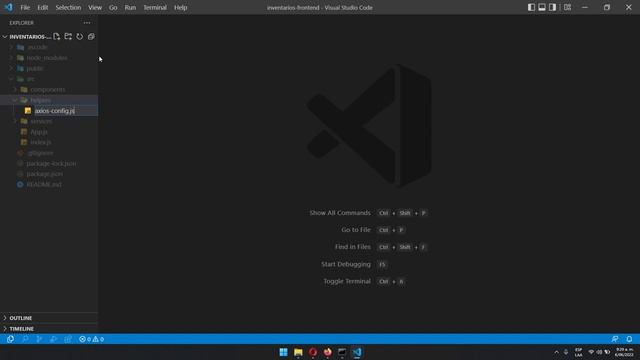Open the Explorer view icon in bottom bar
The height and width of the screenshot is (360, 640).
pos(10,339)
